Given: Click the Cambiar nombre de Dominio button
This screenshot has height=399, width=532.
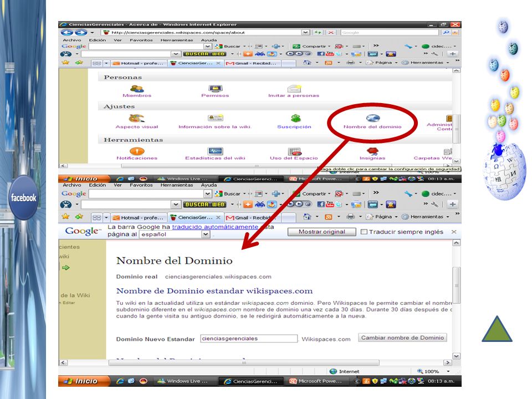Looking at the screenshot, I should coord(402,337).
